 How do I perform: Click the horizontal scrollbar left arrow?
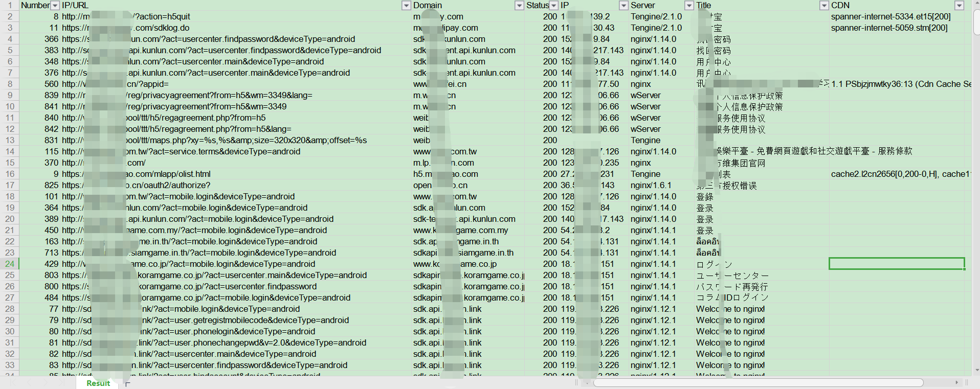pyautogui.click(x=588, y=382)
